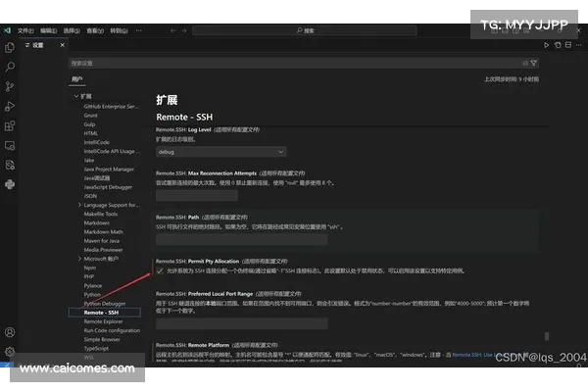588x392 pixels.
Task: Click the Split Editor icon
Action: (568, 45)
